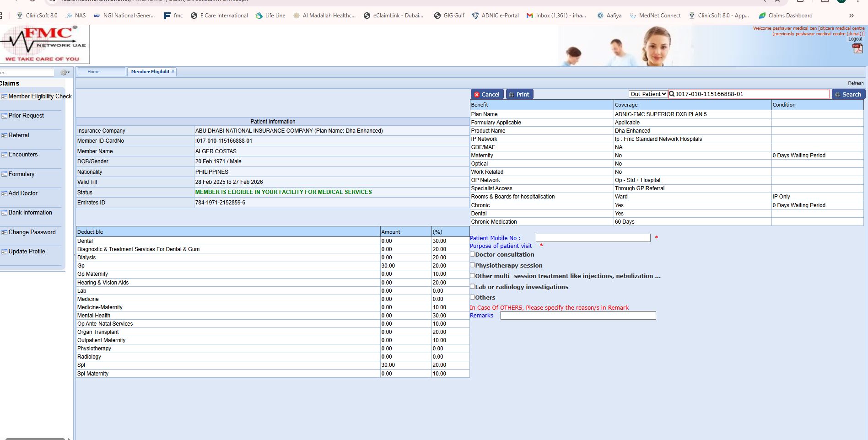Open the Out Patient dropdown
The height and width of the screenshot is (440, 868).
point(648,94)
